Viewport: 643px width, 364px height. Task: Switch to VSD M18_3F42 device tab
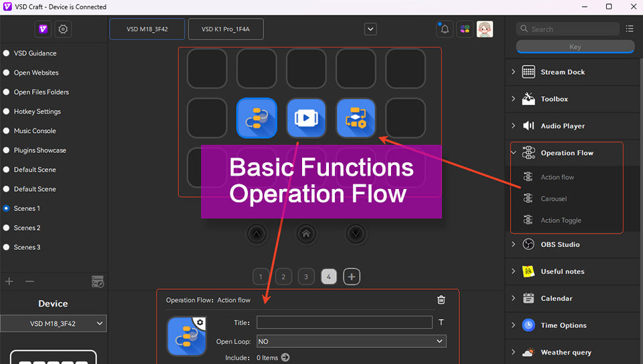147,29
